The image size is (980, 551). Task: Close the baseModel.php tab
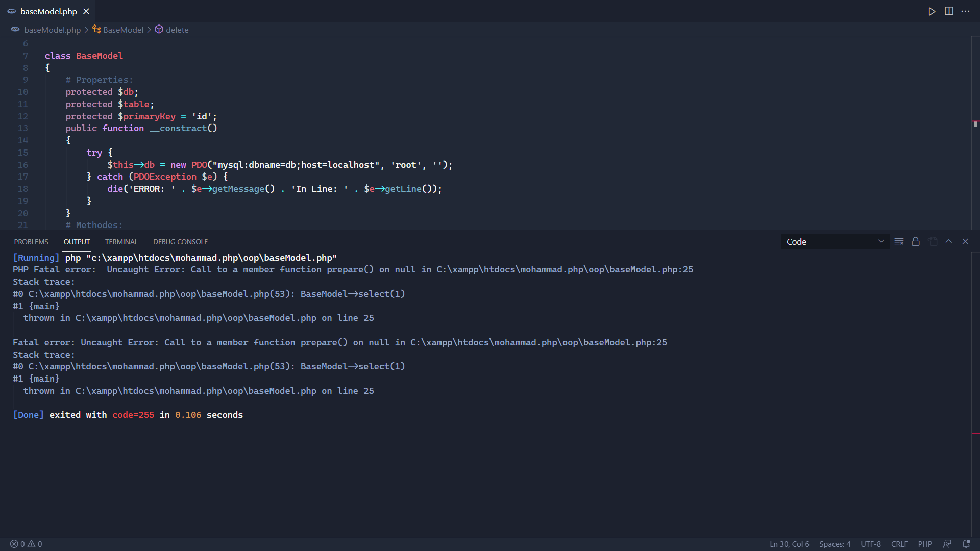tap(86, 11)
